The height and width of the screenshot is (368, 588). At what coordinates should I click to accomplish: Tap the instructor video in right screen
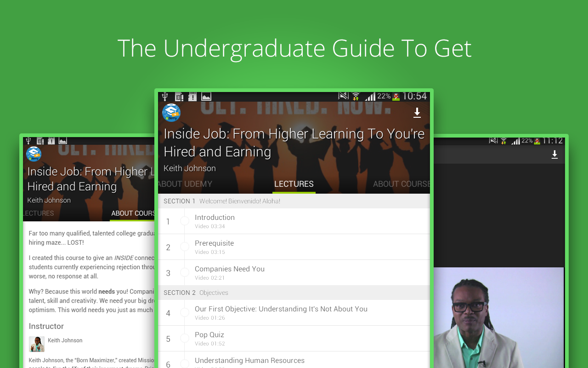(498, 317)
